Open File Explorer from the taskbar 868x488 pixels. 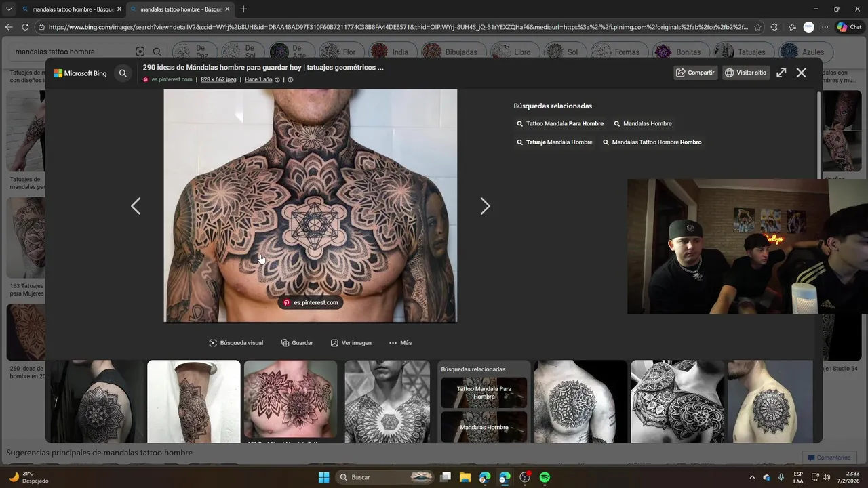pyautogui.click(x=465, y=477)
